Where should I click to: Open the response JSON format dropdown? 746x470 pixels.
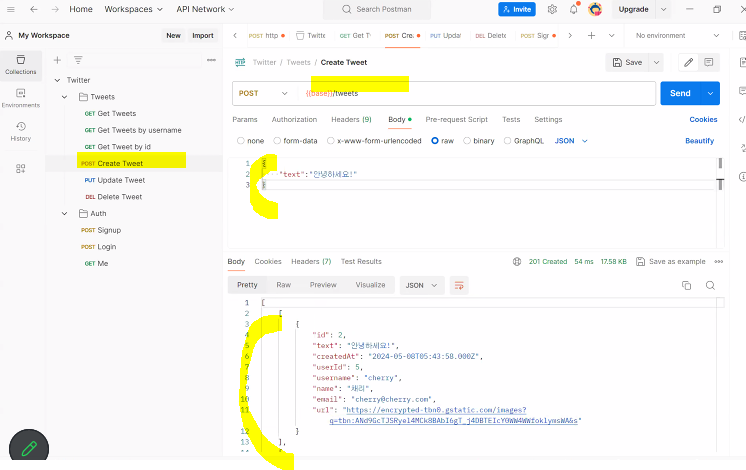point(421,285)
